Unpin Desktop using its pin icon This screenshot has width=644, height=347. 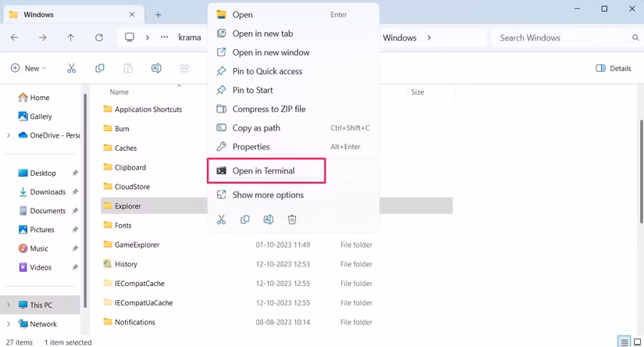[75, 173]
